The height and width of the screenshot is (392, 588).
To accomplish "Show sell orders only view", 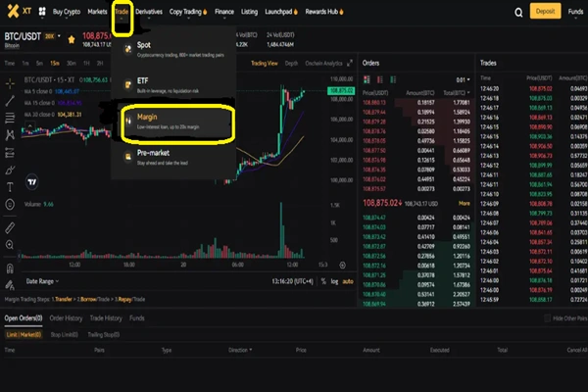I will click(x=380, y=79).
